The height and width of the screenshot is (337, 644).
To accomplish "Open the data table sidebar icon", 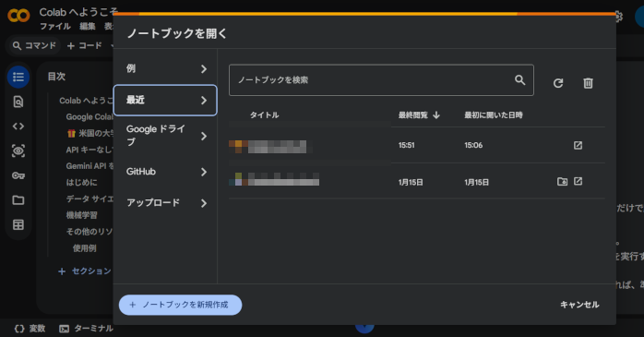I will 18,224.
